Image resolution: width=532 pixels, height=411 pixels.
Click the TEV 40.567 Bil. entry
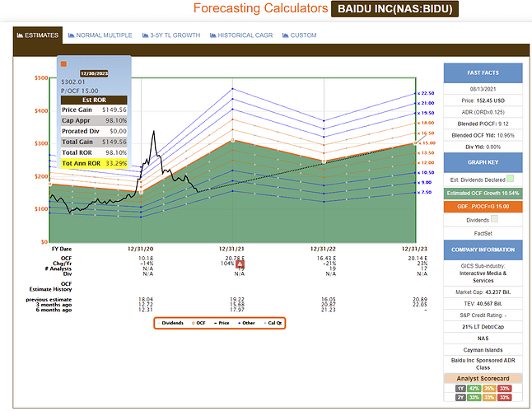tap(483, 304)
